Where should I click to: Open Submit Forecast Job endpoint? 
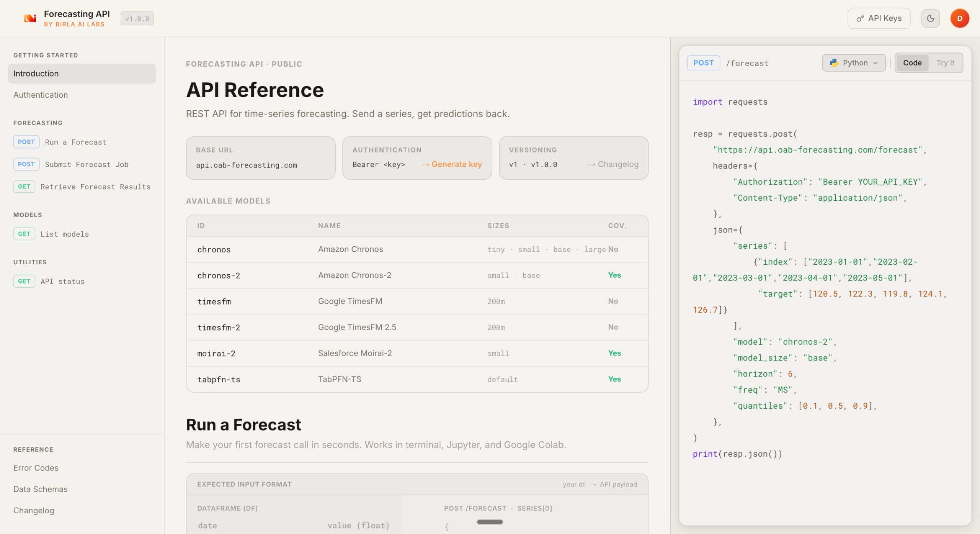71,164
